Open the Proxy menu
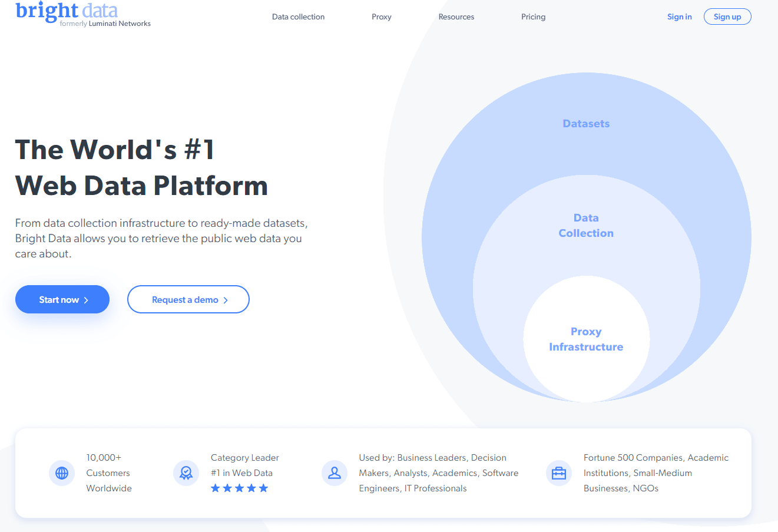 (x=382, y=17)
